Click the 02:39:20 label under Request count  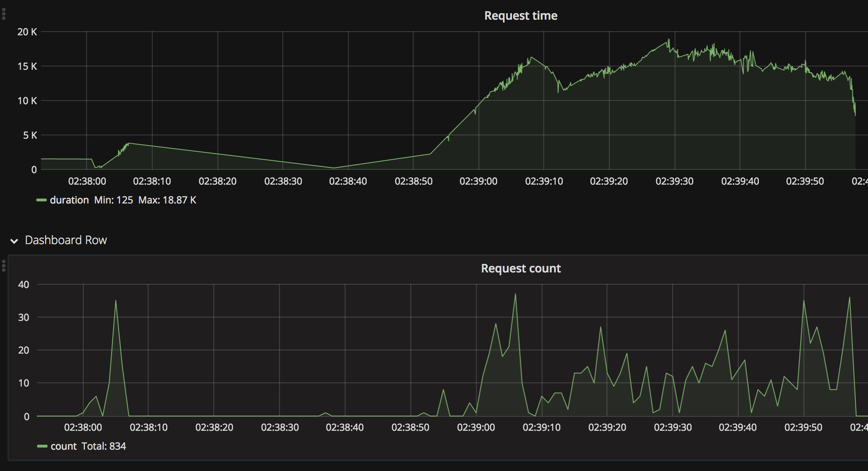coord(607,428)
